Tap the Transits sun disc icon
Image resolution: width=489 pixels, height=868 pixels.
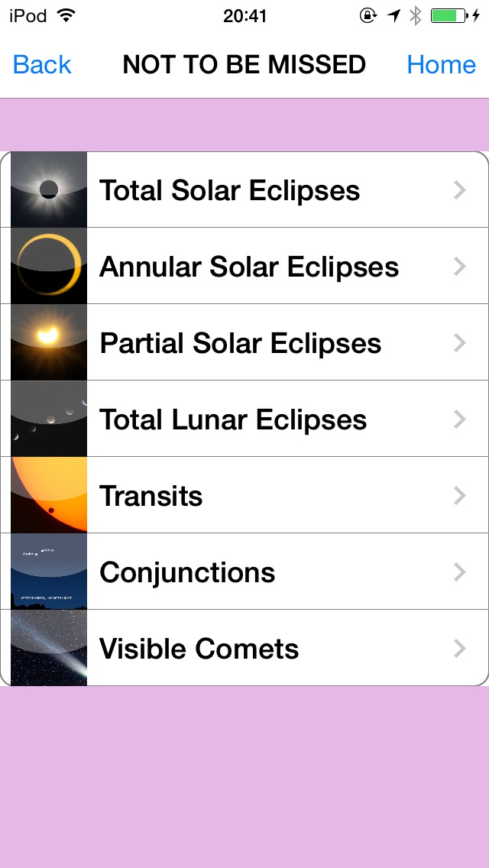49,495
